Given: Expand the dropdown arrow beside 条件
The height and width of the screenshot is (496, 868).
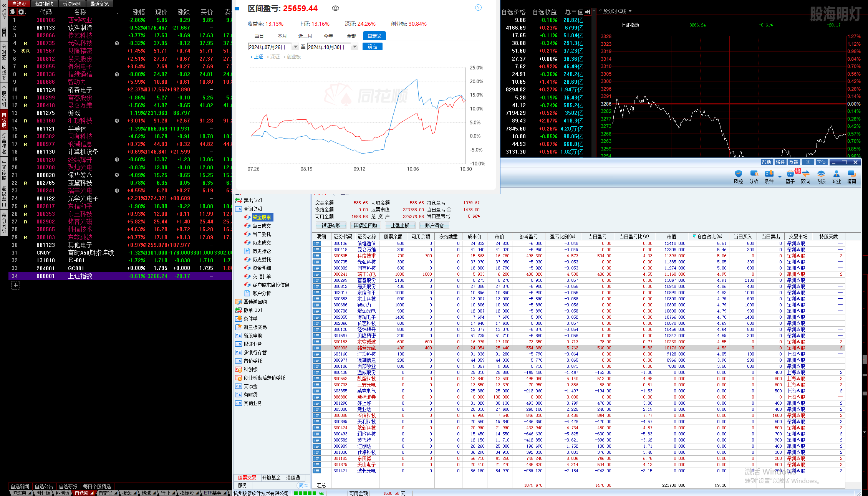Looking at the screenshot, I should pos(780,177).
